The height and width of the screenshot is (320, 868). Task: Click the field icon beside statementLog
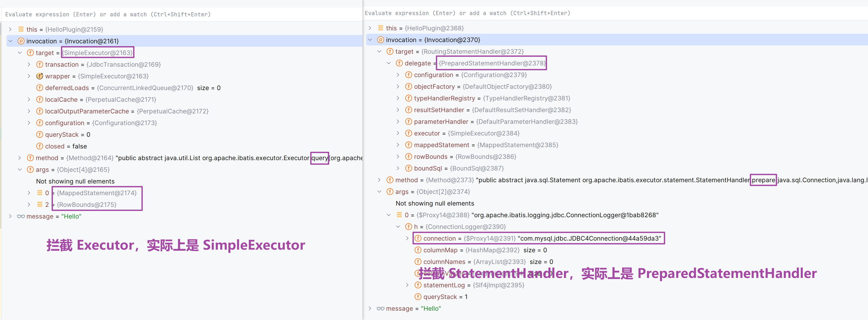coord(418,285)
